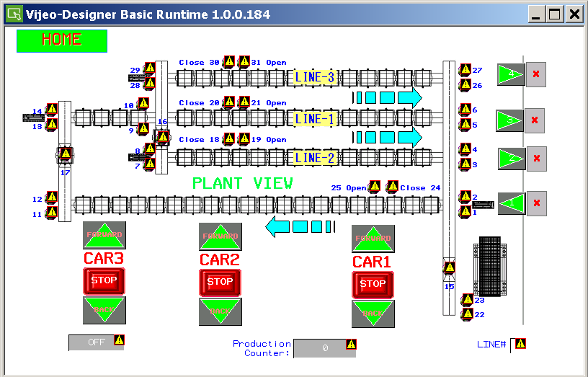The width and height of the screenshot is (588, 377).
Task: Click the cyan left-pointing flow arrow
Action: (x=300, y=226)
